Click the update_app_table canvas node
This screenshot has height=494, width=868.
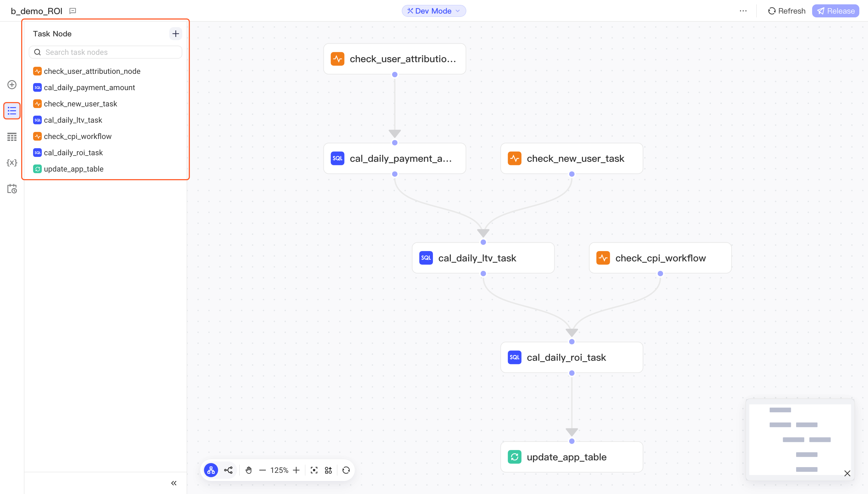pos(572,457)
